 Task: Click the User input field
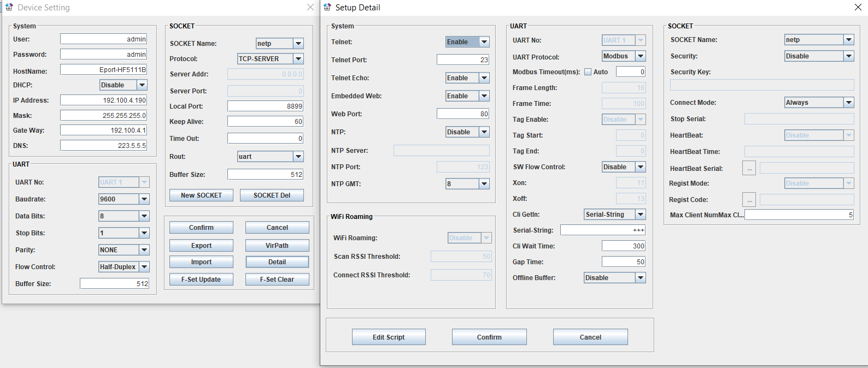[104, 39]
